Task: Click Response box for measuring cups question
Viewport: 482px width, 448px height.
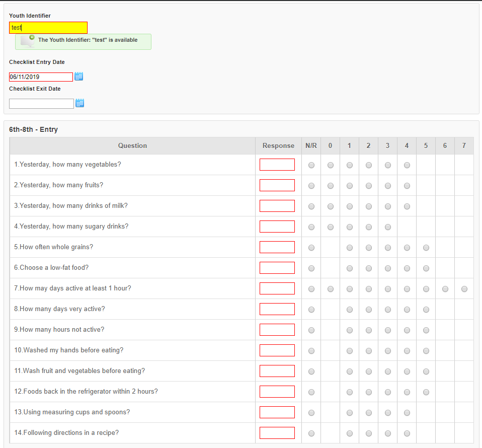Action: point(277,412)
